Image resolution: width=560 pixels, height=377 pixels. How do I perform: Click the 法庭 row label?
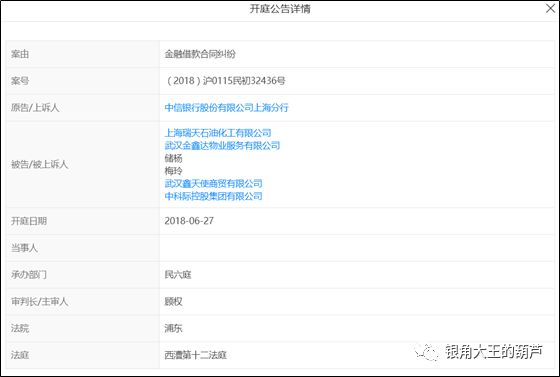point(20,355)
